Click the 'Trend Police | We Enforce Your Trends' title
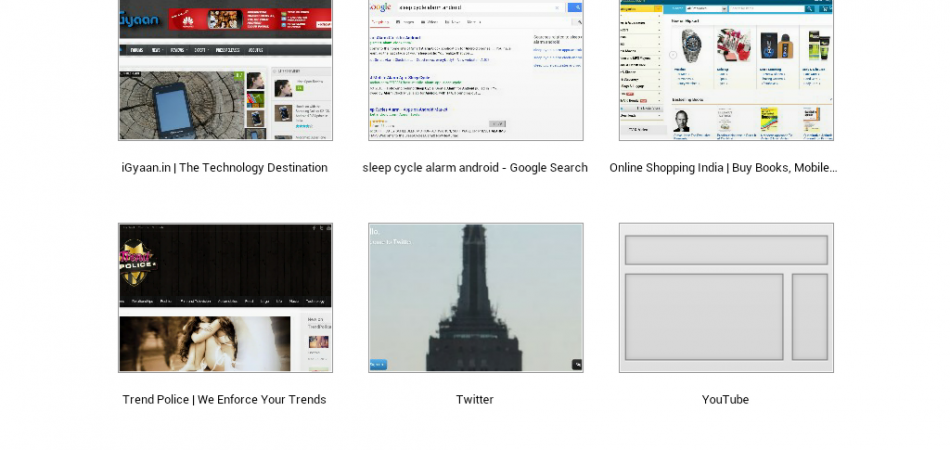 click(x=224, y=400)
